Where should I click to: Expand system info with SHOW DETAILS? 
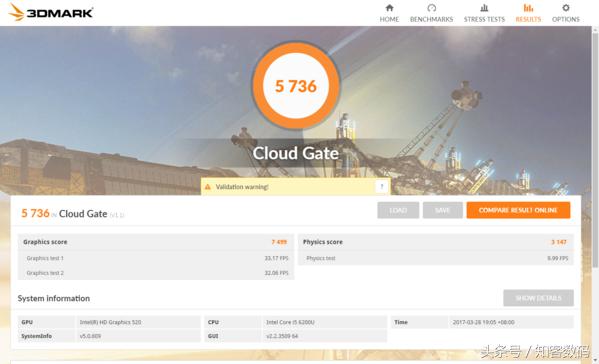click(x=538, y=298)
